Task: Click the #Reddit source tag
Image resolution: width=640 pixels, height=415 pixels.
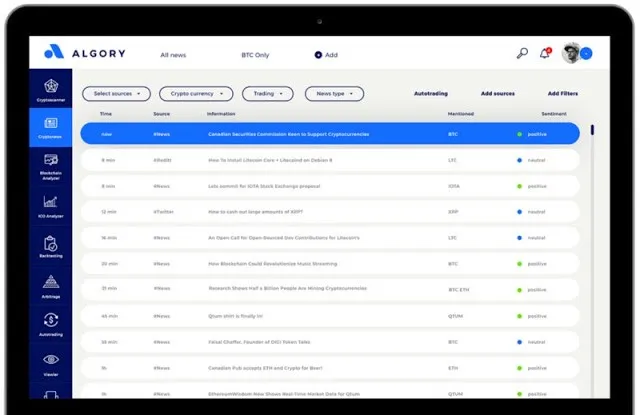Action: (x=162, y=160)
